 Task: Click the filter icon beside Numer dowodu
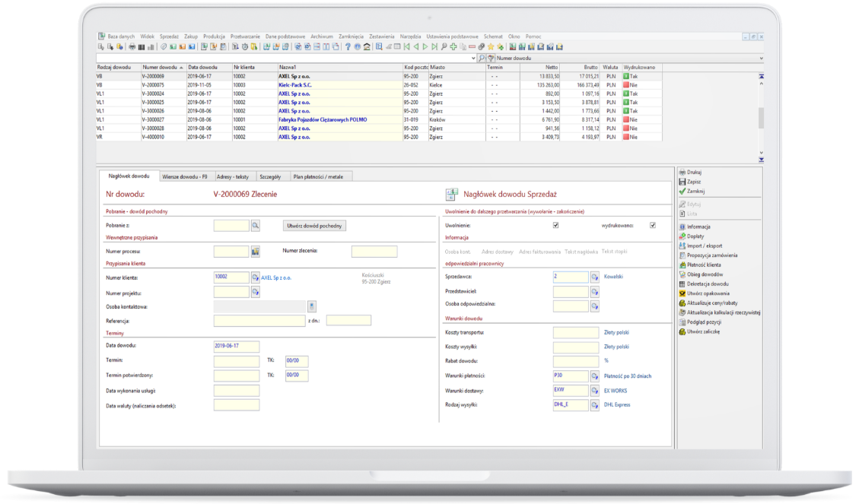[x=491, y=58]
